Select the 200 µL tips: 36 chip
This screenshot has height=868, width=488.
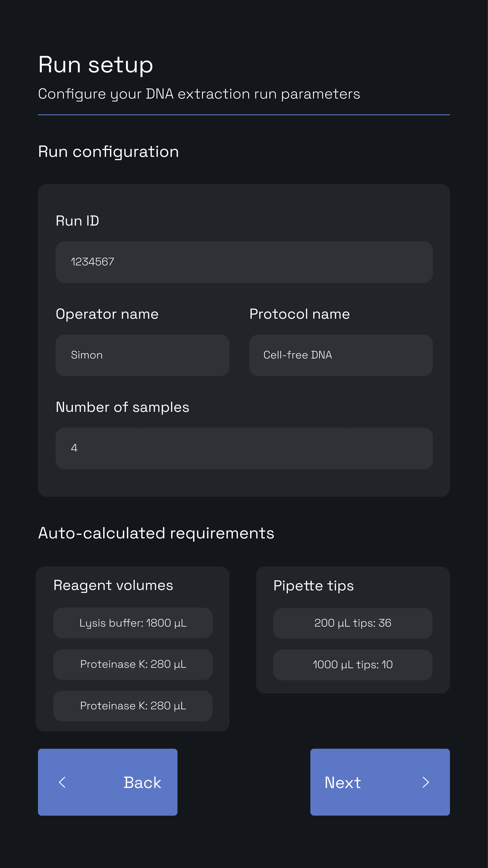coord(353,623)
